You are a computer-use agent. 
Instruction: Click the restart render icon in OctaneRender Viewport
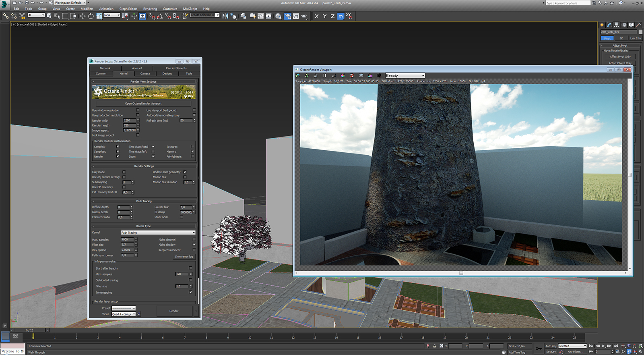click(x=307, y=76)
